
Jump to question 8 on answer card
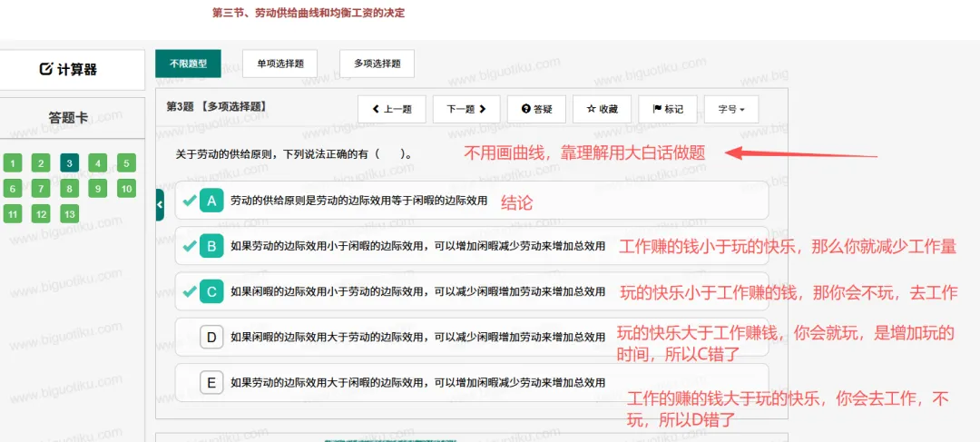(x=69, y=189)
